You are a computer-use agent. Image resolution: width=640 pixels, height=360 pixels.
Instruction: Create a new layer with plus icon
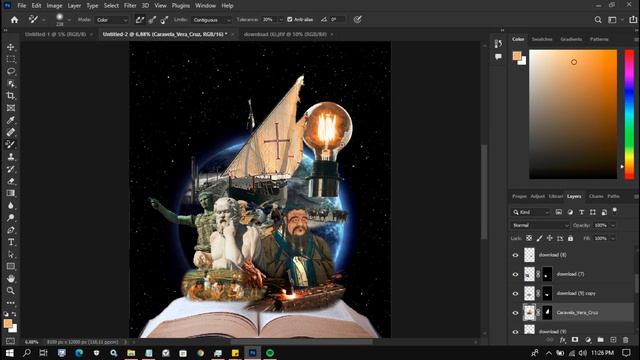613,340
